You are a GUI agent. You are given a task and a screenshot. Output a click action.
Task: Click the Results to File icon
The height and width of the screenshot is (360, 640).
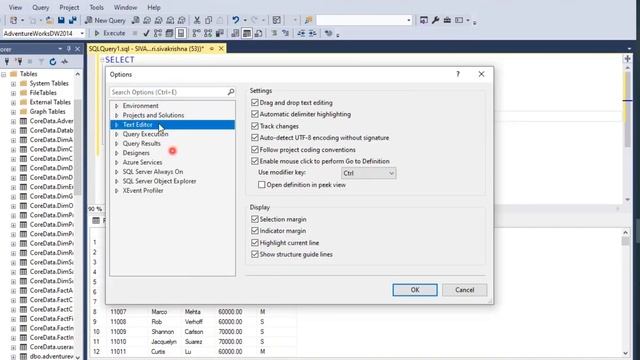tap(258, 33)
